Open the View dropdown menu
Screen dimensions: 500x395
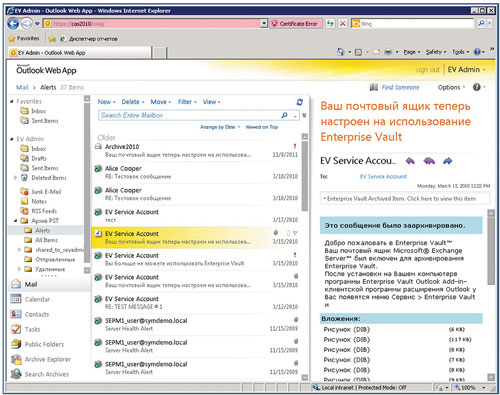[x=211, y=102]
